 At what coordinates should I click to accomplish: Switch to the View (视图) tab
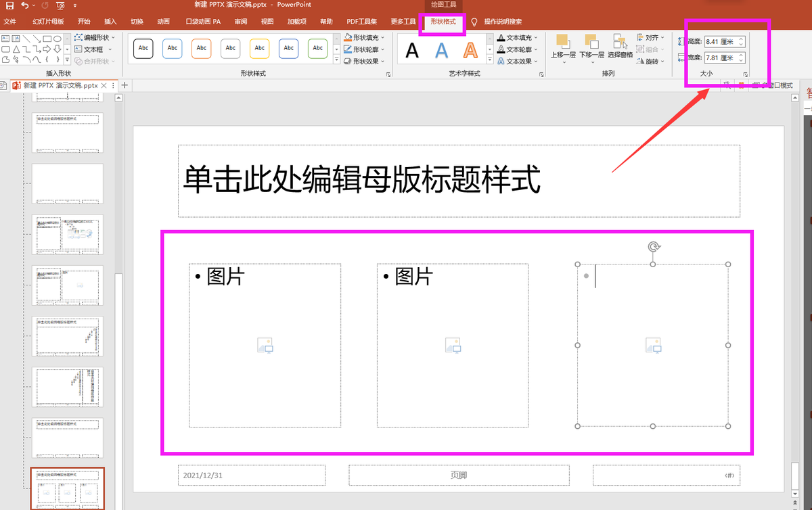(x=267, y=22)
